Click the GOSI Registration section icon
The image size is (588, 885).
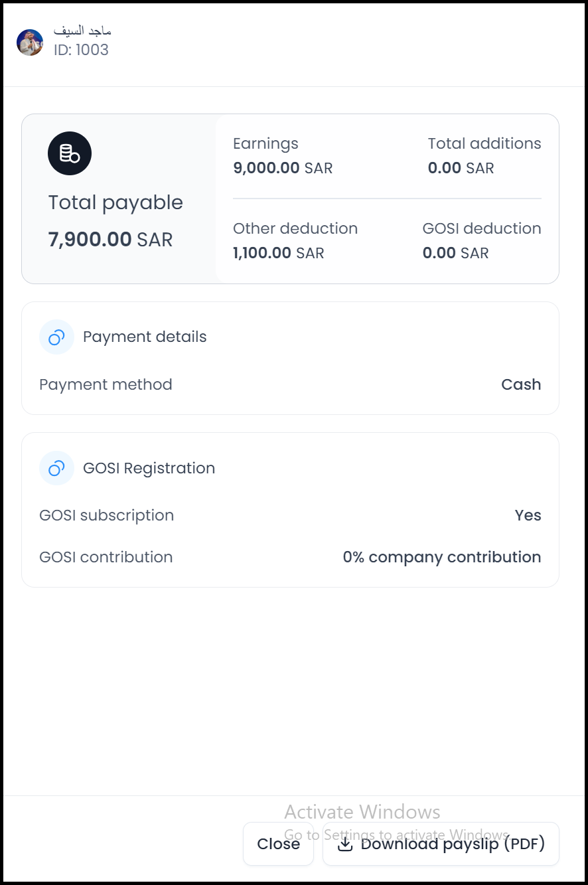click(x=56, y=468)
